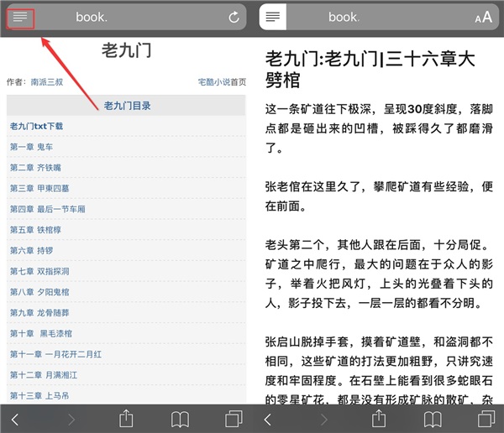Screen dimensions: 504x433
Task: Open chapter 第十二章 月满湘江
Action: point(44,375)
